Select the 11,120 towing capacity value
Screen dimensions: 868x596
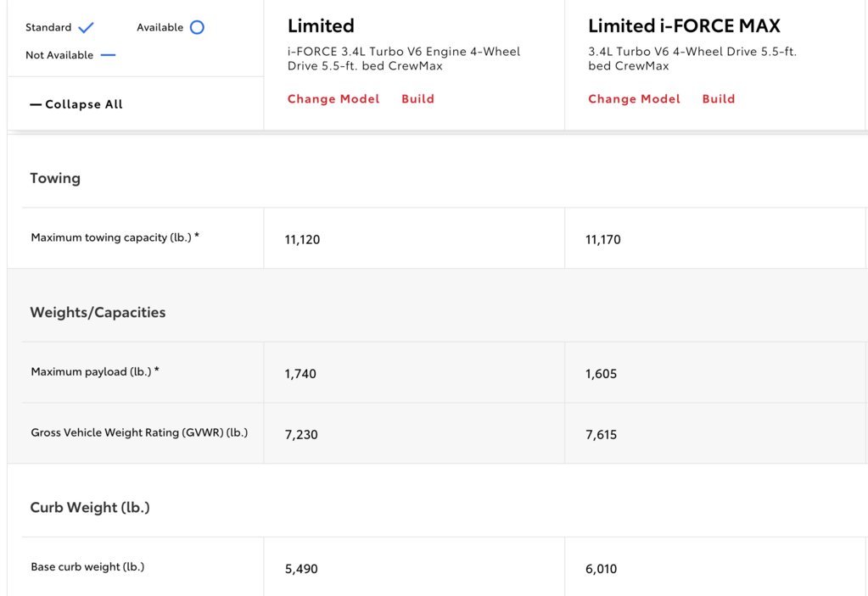pos(302,240)
